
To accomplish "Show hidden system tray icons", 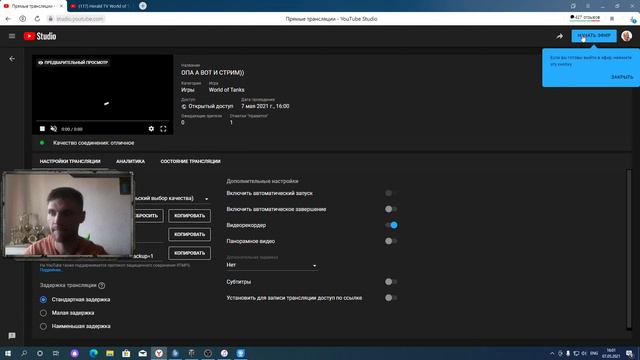I will click(x=552, y=353).
